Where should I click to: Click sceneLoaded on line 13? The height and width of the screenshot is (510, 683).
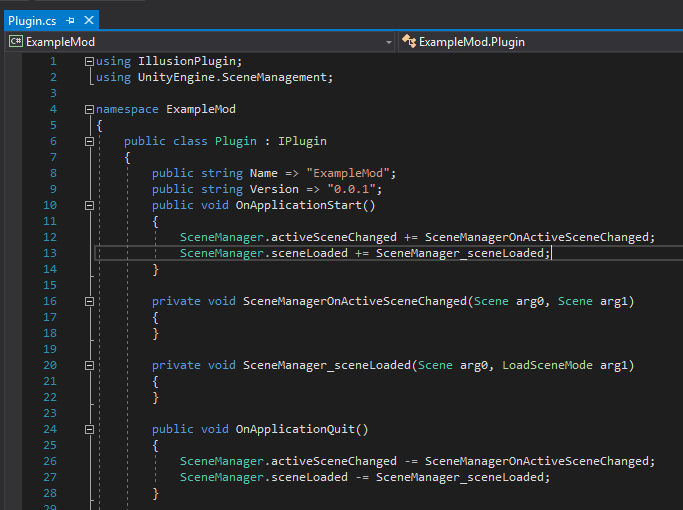coord(309,253)
